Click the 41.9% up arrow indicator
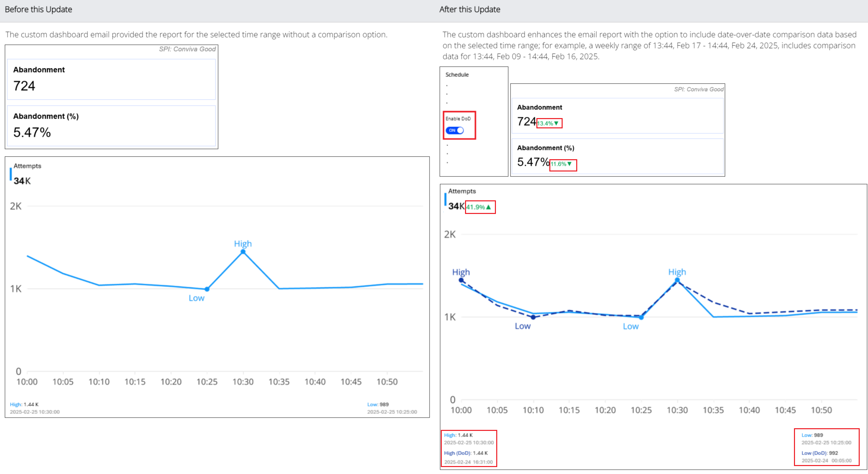Viewport: 868px width, 474px height. 479,207
